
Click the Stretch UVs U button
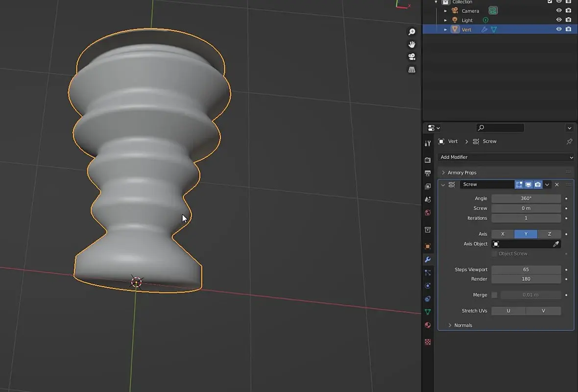pos(508,311)
